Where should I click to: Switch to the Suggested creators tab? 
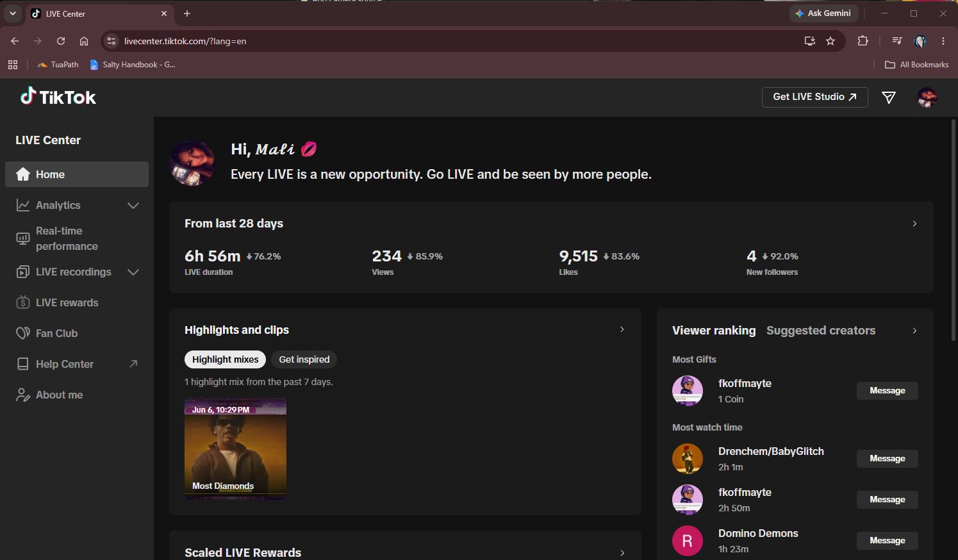(821, 331)
